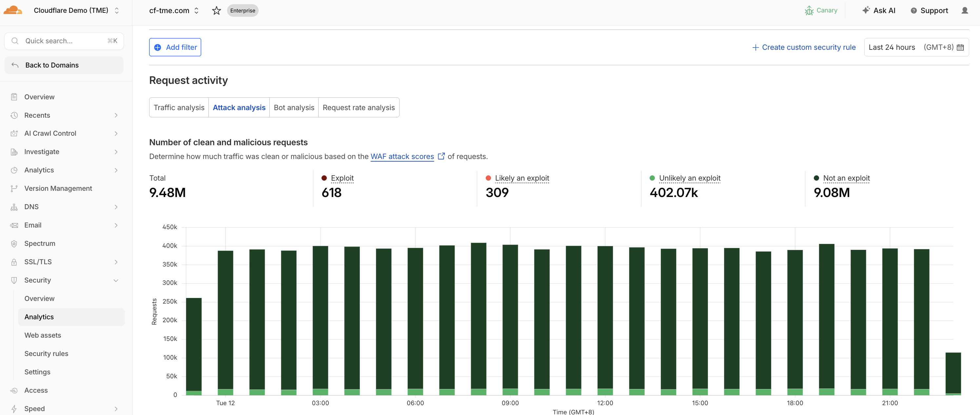Click the Investigate document icon
980x415 pixels.
coord(14,152)
